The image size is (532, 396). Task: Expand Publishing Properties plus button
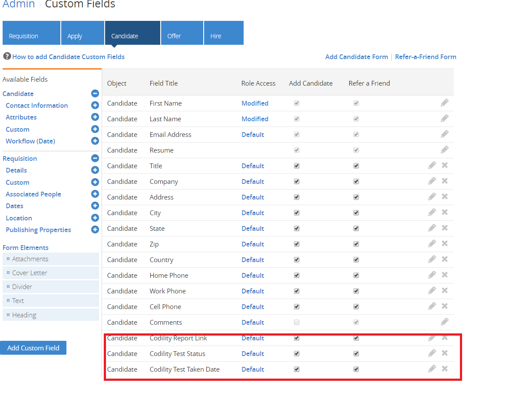95,230
